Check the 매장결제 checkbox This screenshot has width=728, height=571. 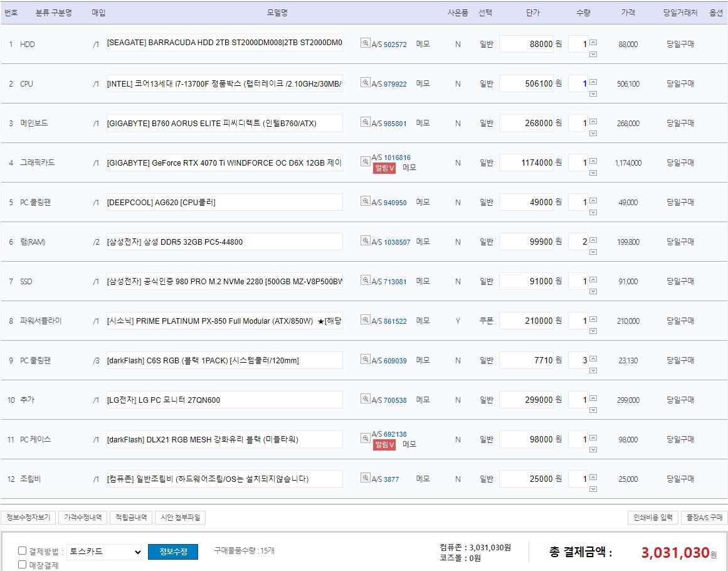click(x=23, y=565)
